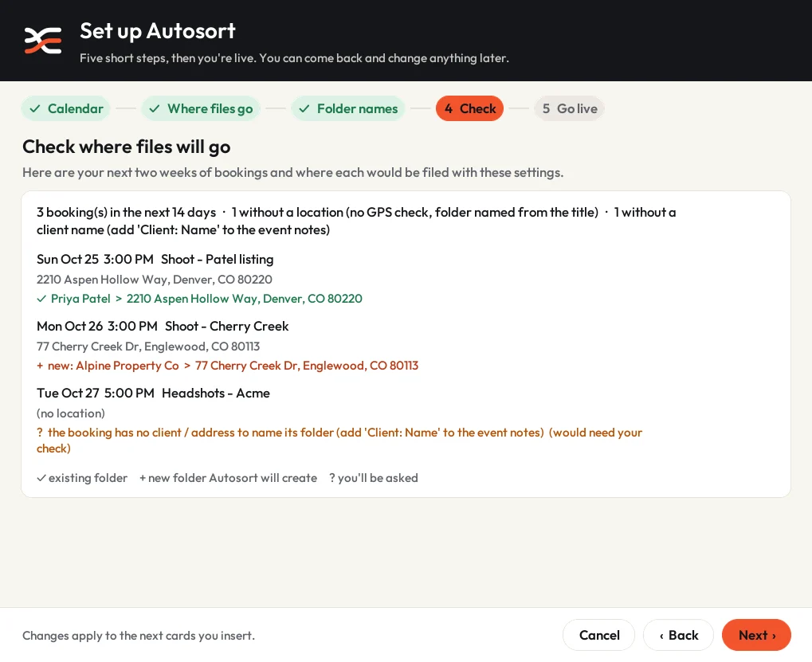Click the Autosort logo icon

[x=43, y=41]
